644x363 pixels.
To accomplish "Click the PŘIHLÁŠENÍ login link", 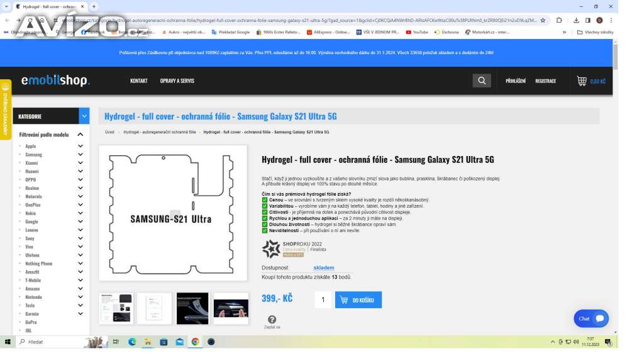I will (x=516, y=81).
